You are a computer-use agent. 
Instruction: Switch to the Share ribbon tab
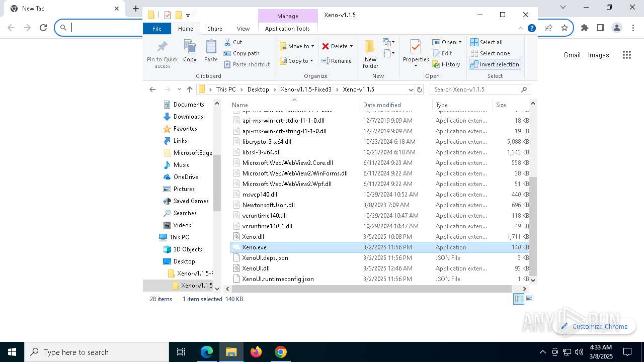pos(215,29)
